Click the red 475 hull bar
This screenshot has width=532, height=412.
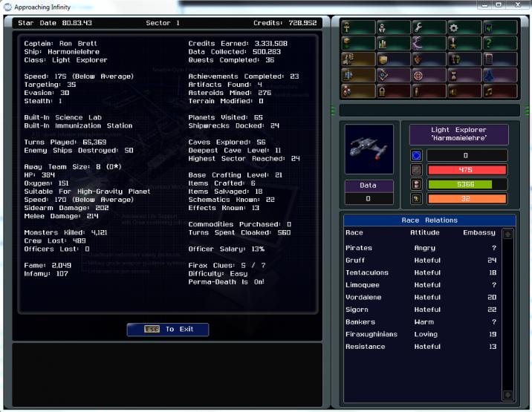click(467, 170)
